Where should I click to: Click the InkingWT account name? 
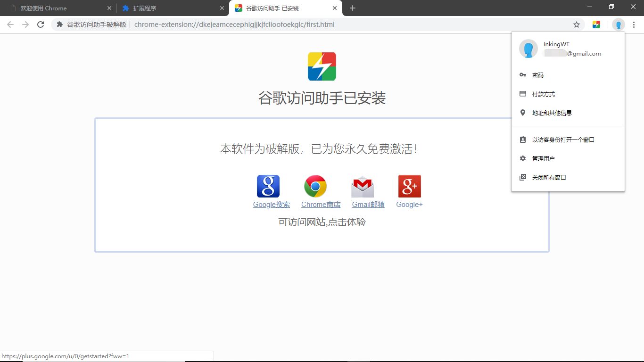click(x=556, y=44)
